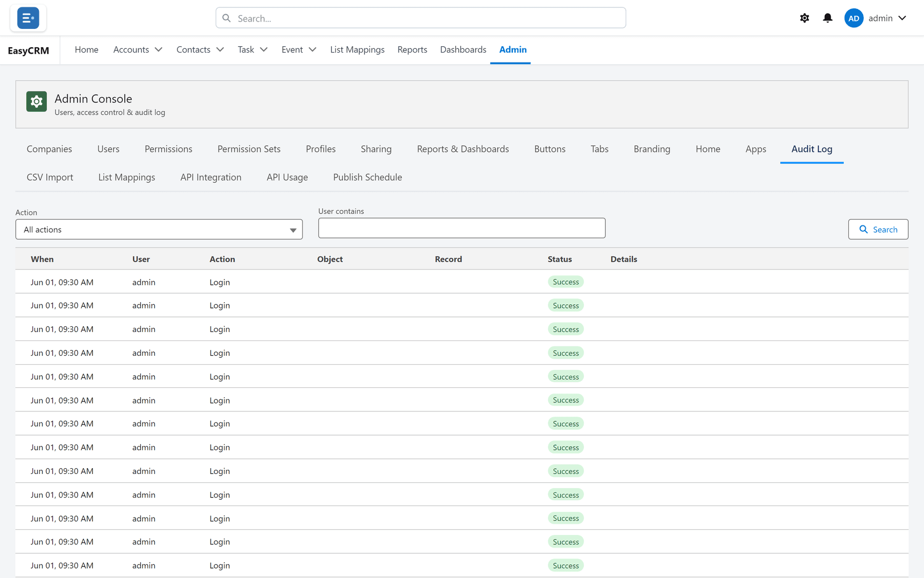Open the Home admin console tab
The width and height of the screenshot is (924, 578).
click(x=708, y=149)
